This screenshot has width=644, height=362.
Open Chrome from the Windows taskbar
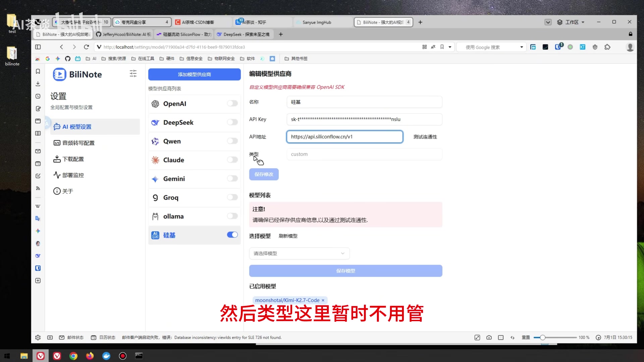pos(73,356)
